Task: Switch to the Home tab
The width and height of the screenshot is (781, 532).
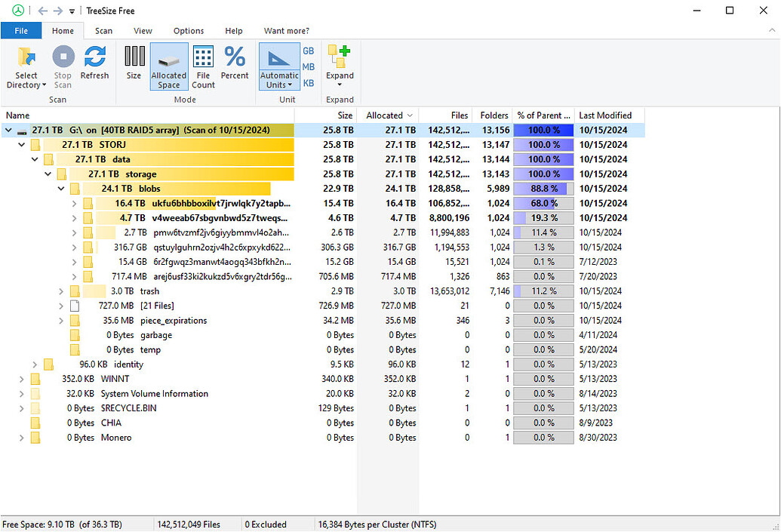Action: (x=63, y=30)
